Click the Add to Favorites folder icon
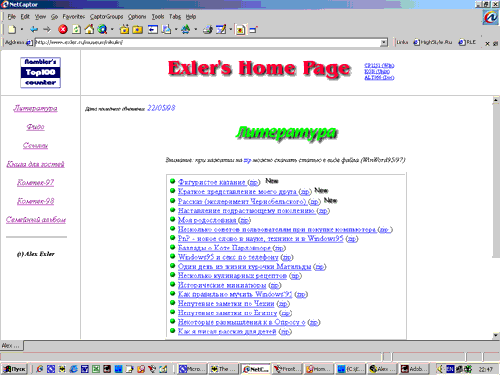Image resolution: width=500 pixels, height=375 pixels. point(124,30)
